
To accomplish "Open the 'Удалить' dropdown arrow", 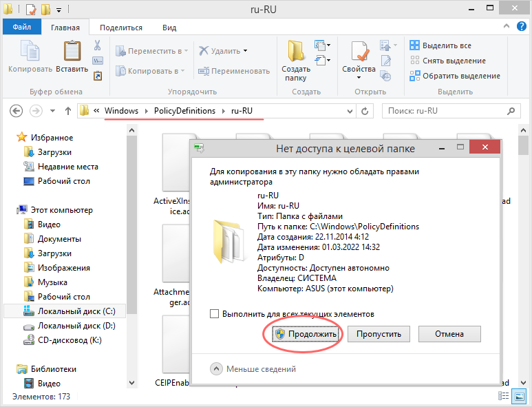I will [245, 51].
